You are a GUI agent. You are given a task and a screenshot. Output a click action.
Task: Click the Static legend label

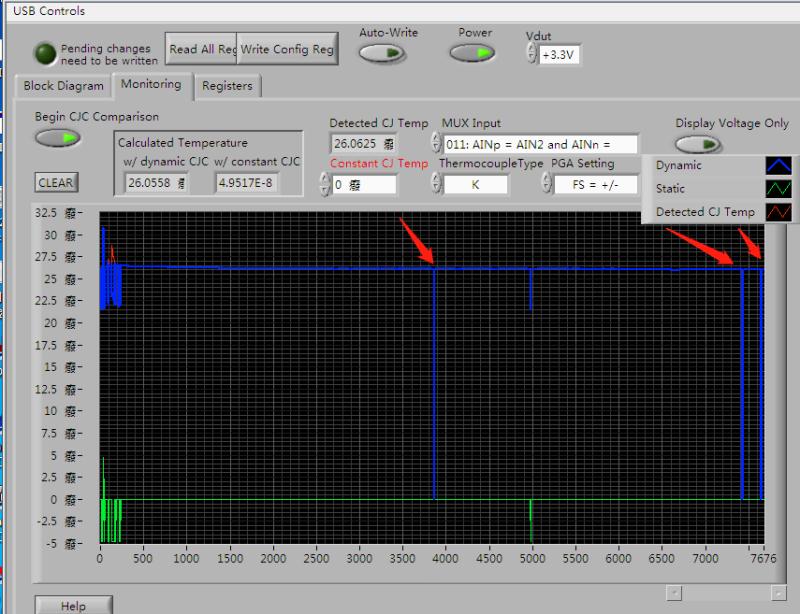(x=670, y=188)
